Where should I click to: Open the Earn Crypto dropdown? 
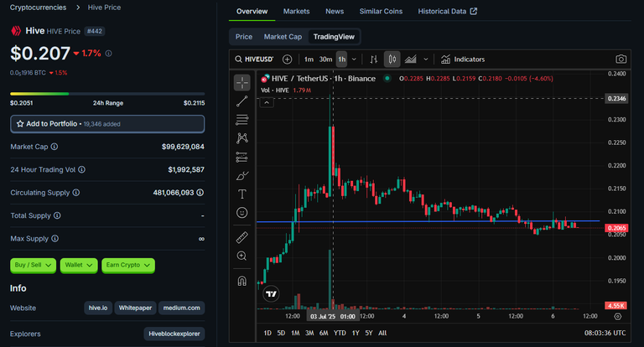128,266
